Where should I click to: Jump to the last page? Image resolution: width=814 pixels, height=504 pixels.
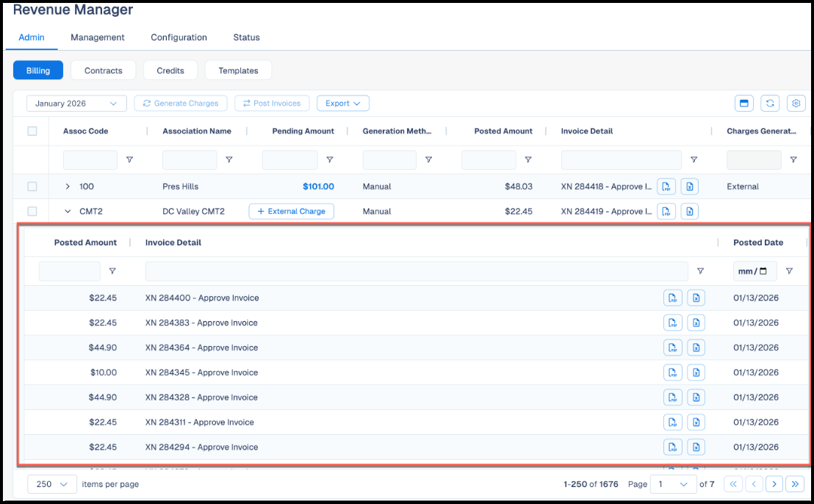click(x=795, y=484)
